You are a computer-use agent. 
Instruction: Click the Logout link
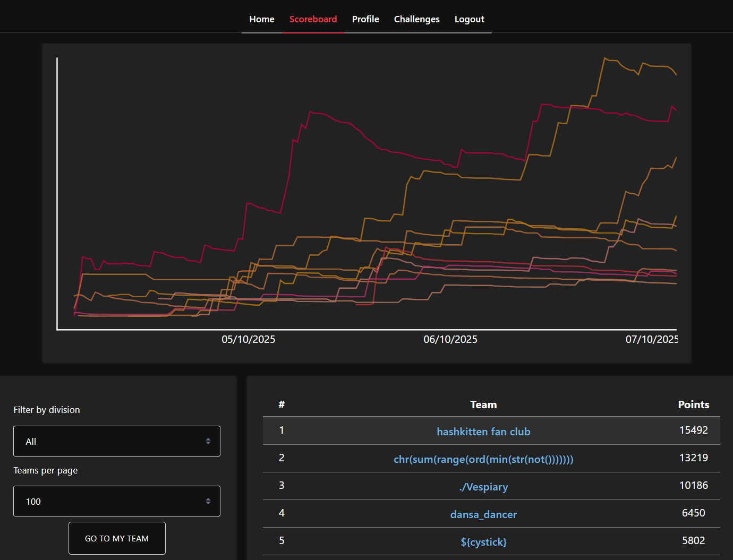point(469,19)
